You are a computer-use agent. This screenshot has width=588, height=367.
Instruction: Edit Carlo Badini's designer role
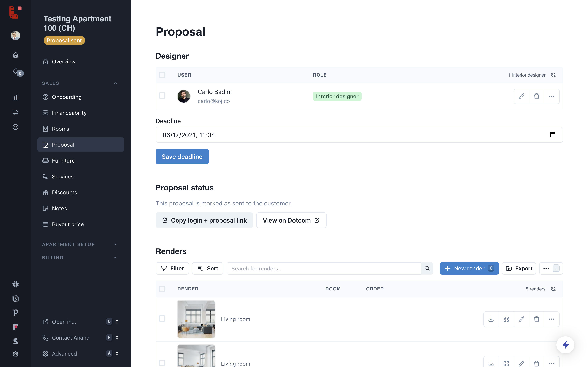521,96
